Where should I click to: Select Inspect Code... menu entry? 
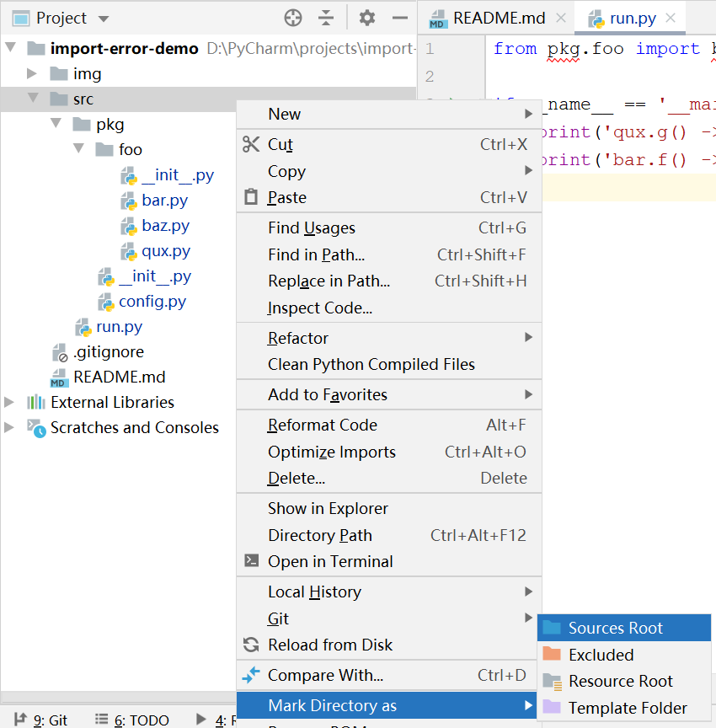coord(389,308)
